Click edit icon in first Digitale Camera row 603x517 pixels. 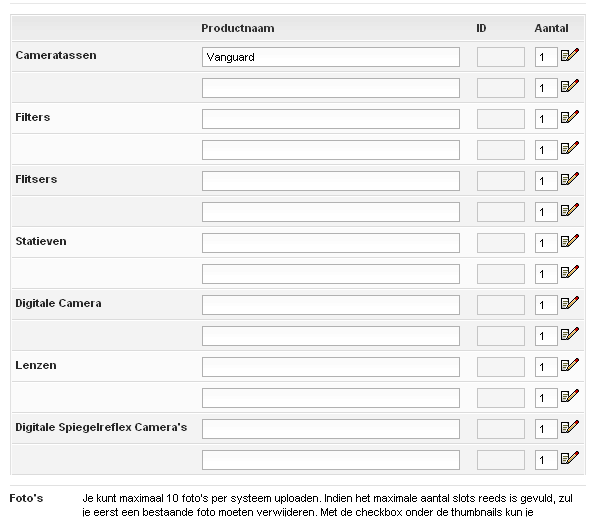coord(570,304)
